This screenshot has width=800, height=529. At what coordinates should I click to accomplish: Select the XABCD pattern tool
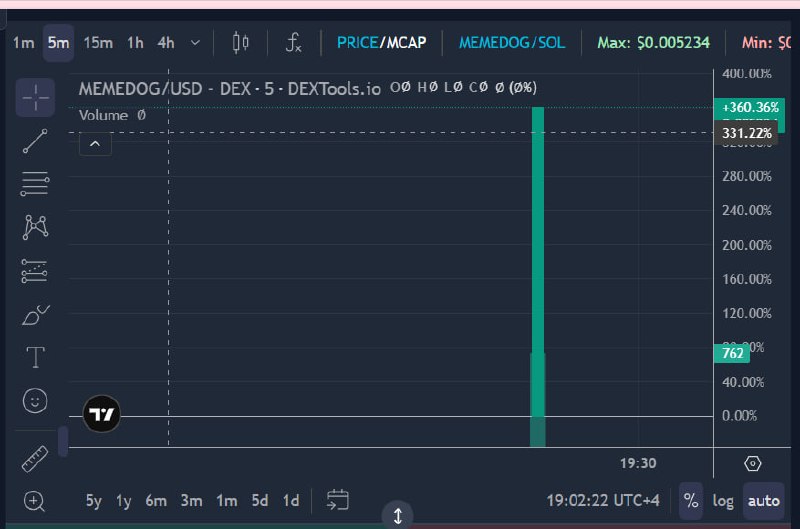[35, 227]
